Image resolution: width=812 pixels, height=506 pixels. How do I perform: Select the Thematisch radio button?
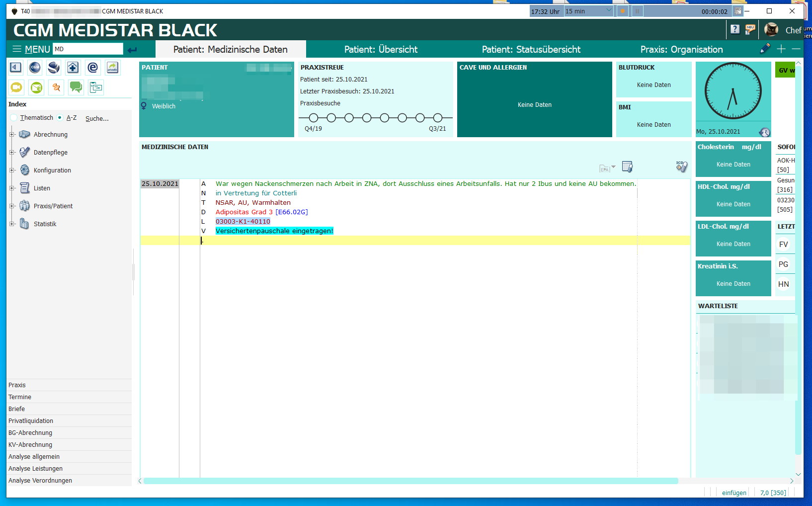14,118
